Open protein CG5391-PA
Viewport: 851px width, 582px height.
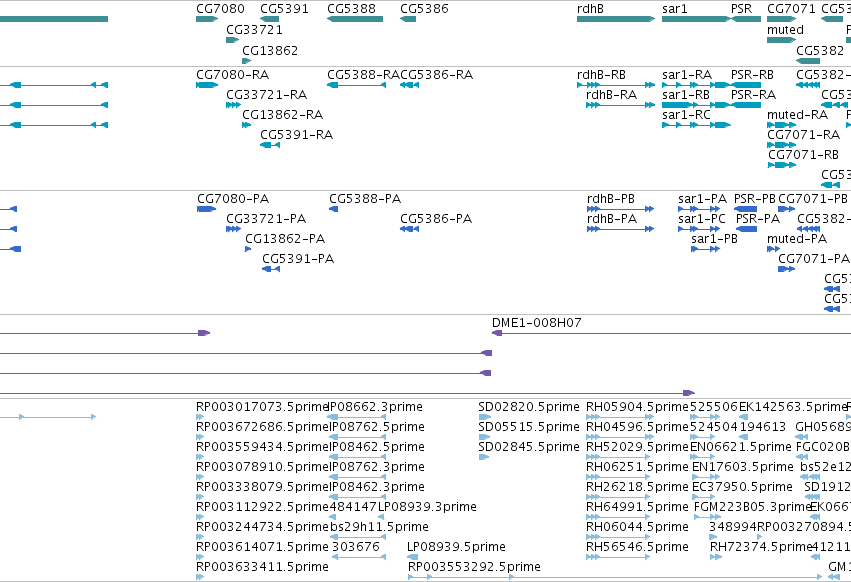[x=298, y=259]
